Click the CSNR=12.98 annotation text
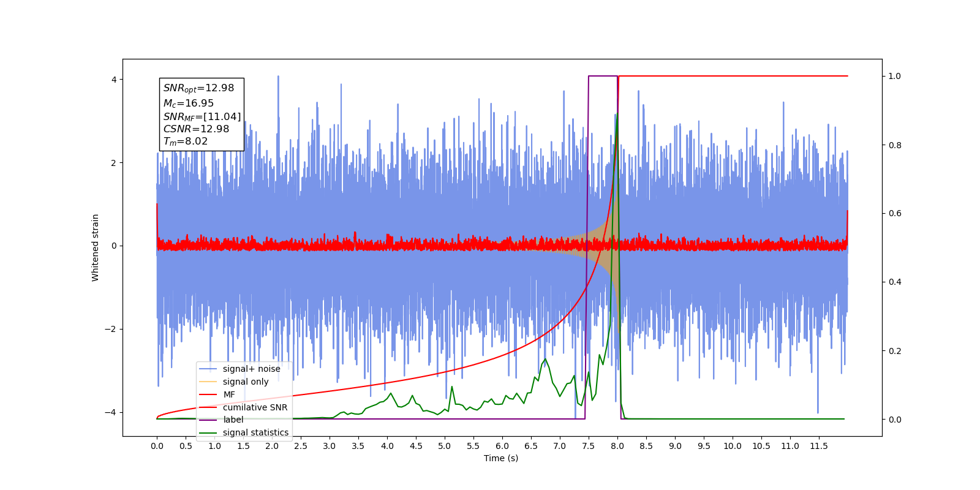This screenshot has height=490, width=980. tap(196, 129)
